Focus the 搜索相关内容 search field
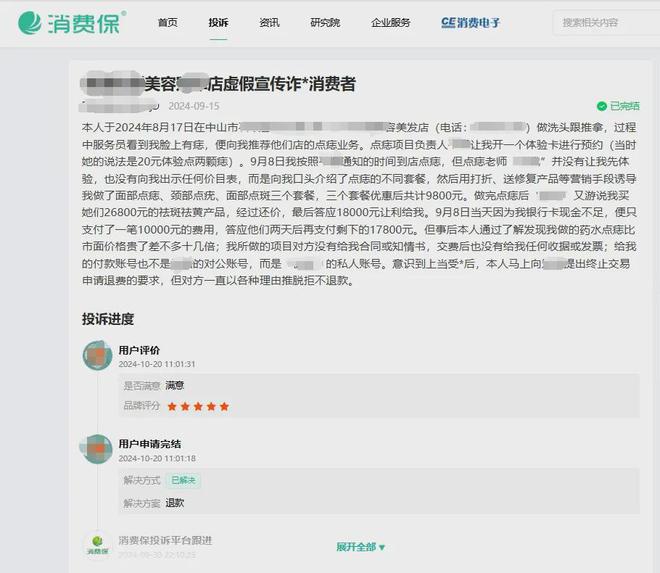Viewport: 660px width, 573px height. coord(606,23)
